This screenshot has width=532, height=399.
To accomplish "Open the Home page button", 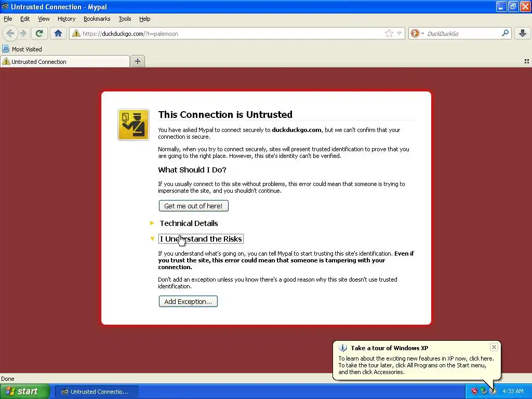I will (x=58, y=33).
